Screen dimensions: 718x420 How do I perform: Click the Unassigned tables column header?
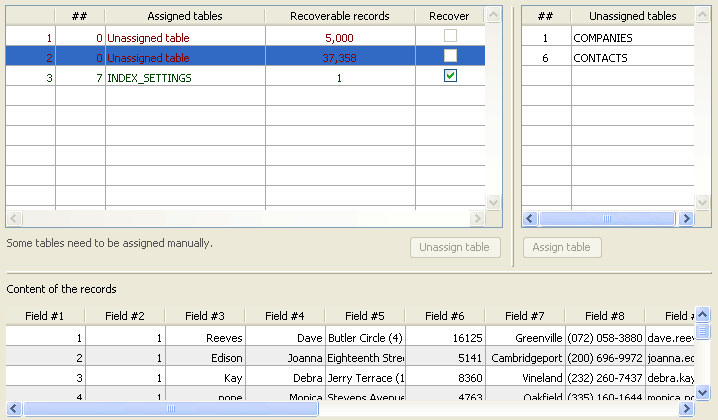tap(632, 16)
